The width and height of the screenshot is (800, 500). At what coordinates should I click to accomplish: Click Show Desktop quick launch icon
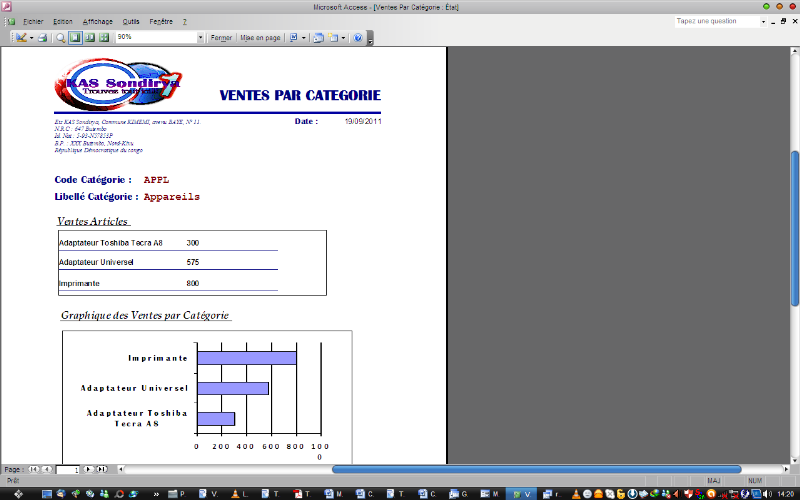coord(47,494)
